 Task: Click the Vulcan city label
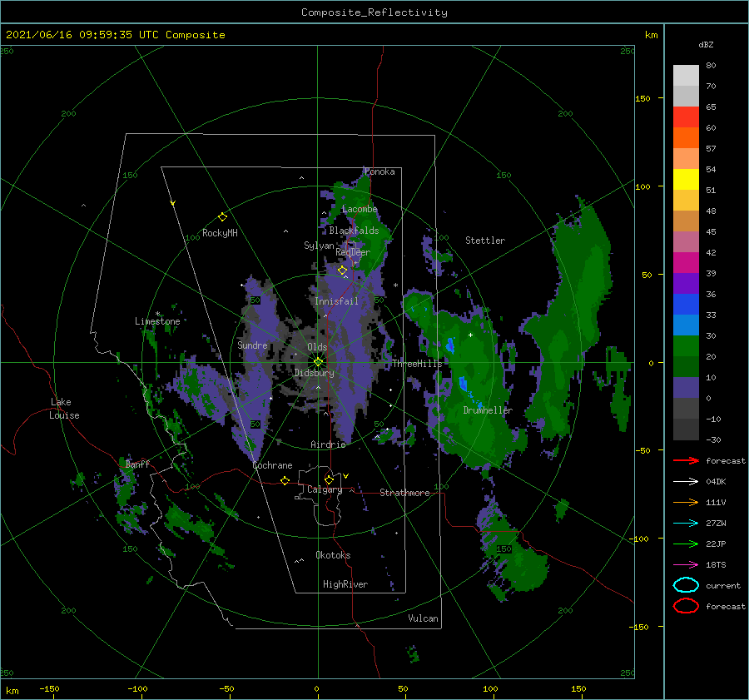point(423,618)
